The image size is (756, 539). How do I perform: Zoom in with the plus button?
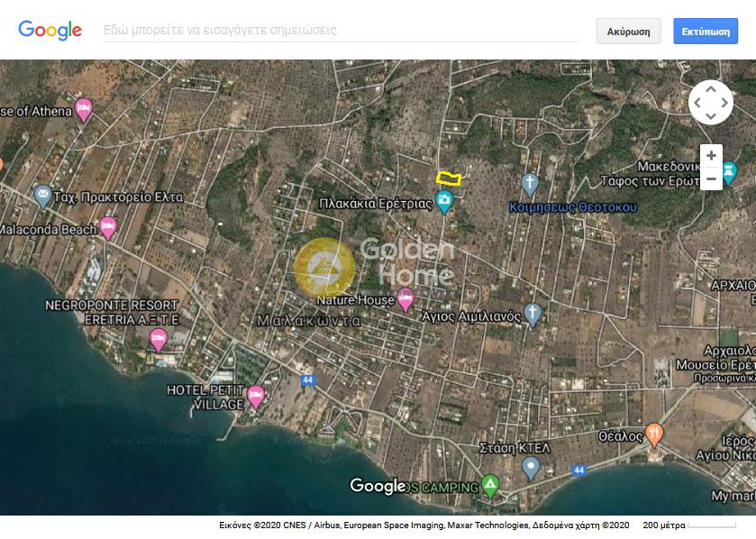(711, 155)
